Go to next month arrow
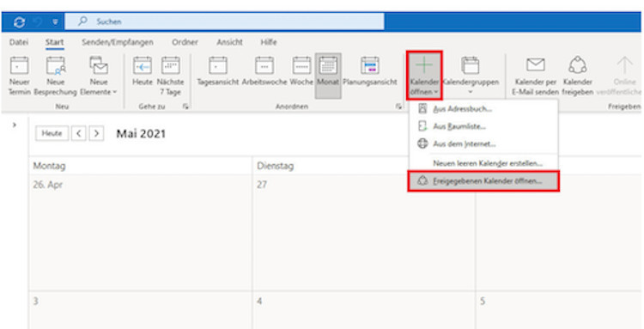 point(96,133)
